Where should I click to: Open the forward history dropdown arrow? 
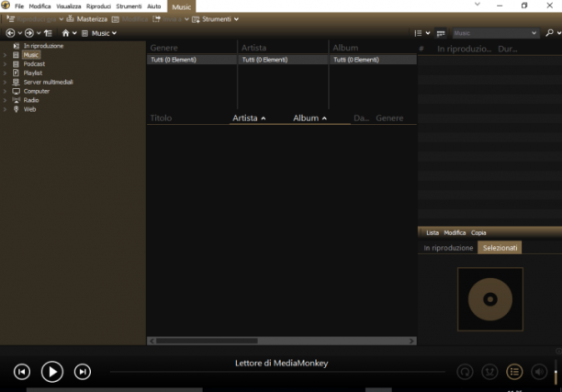click(39, 33)
